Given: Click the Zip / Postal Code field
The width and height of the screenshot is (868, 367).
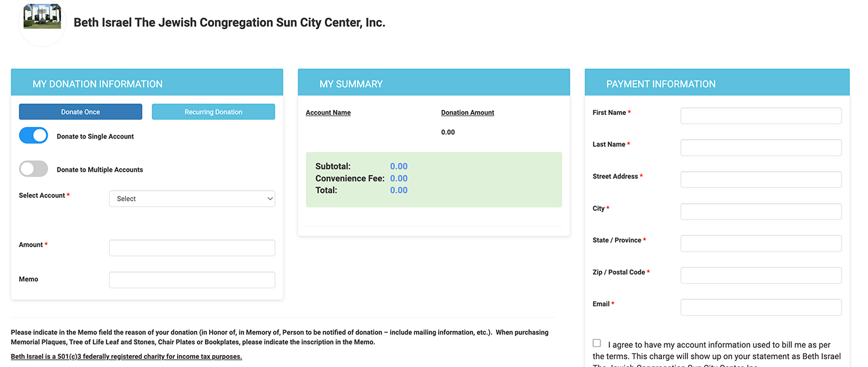Looking at the screenshot, I should [760, 276].
